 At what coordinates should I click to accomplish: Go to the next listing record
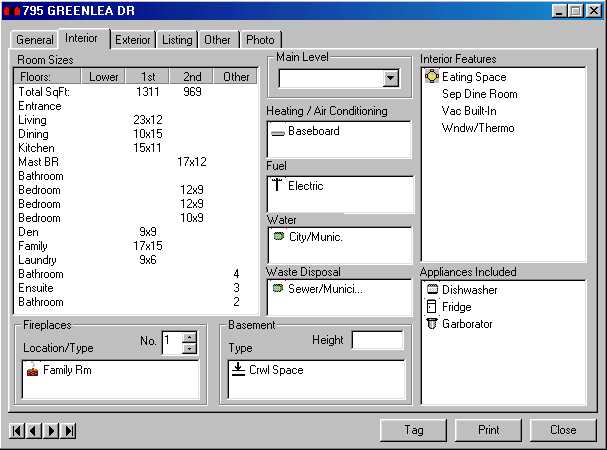click(x=51, y=431)
